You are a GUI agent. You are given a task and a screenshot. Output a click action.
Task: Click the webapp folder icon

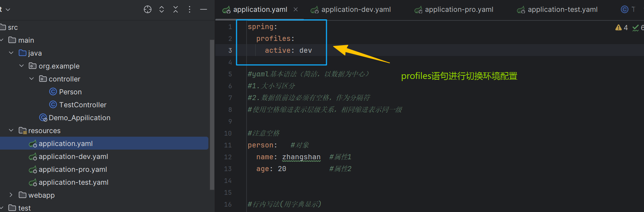23,195
